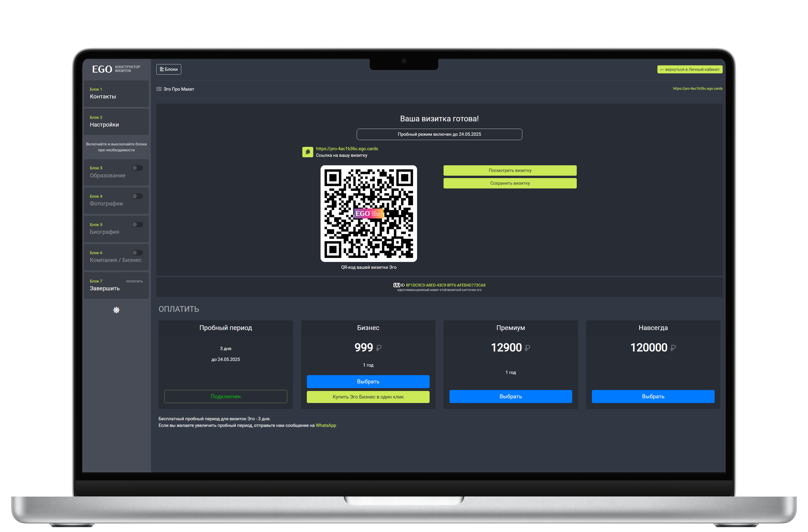Click Посмотреть визитку button
Screen dimensions: 808x532
[x=510, y=170]
